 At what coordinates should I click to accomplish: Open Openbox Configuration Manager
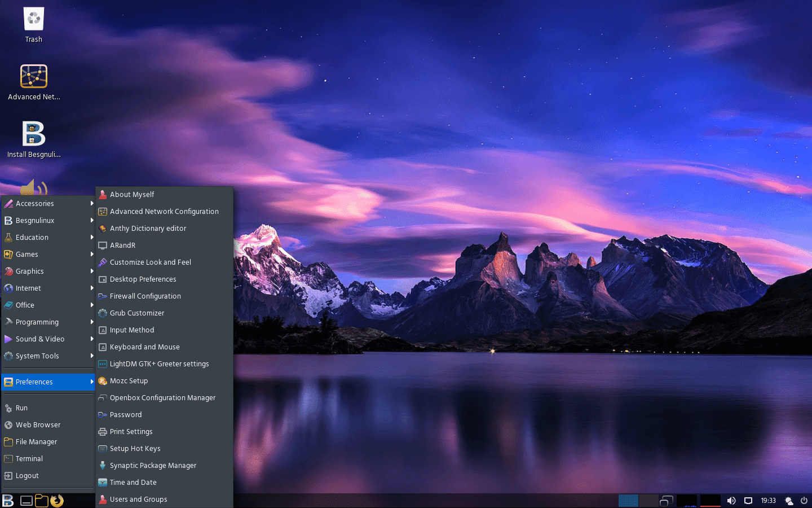(165, 398)
